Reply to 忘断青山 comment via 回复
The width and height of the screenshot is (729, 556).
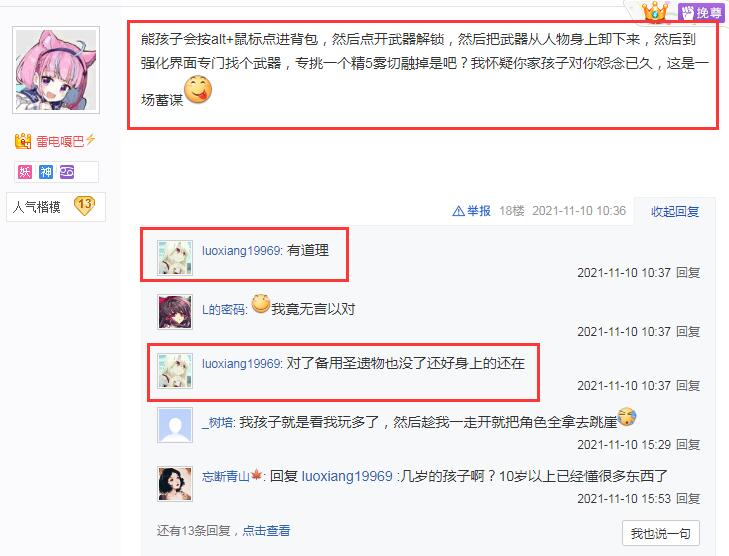[x=688, y=498]
